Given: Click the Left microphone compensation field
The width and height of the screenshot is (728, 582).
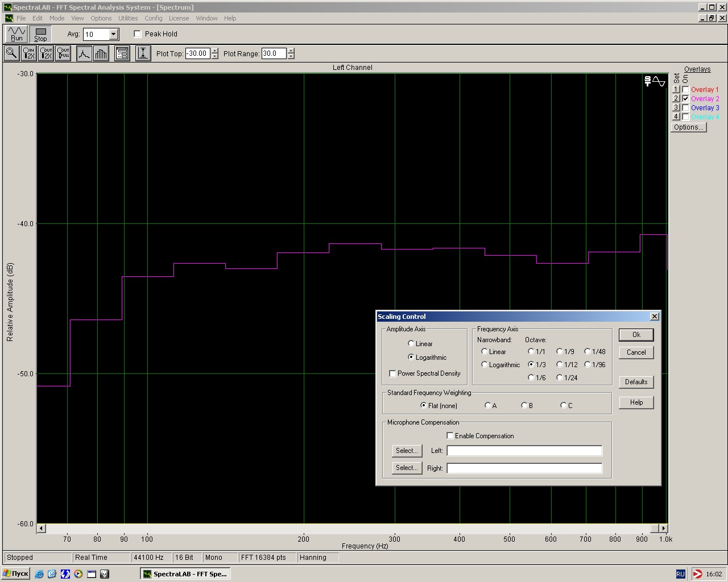Looking at the screenshot, I should [524, 451].
